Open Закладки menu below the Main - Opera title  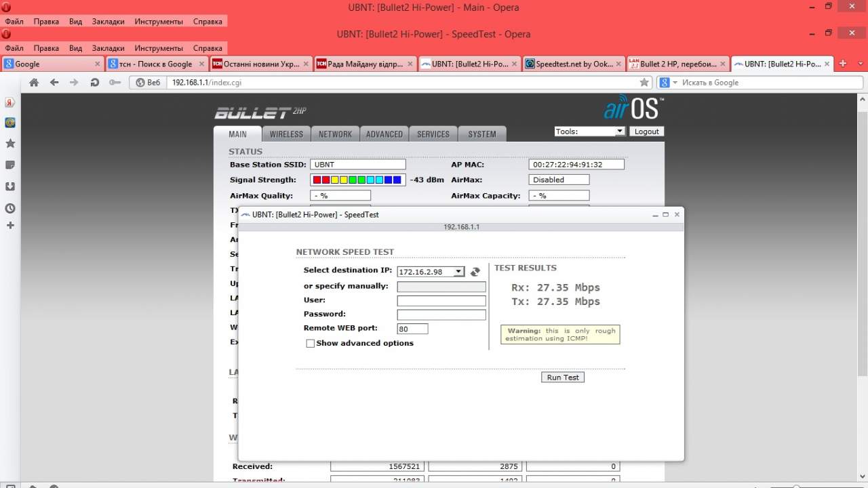[x=108, y=21]
